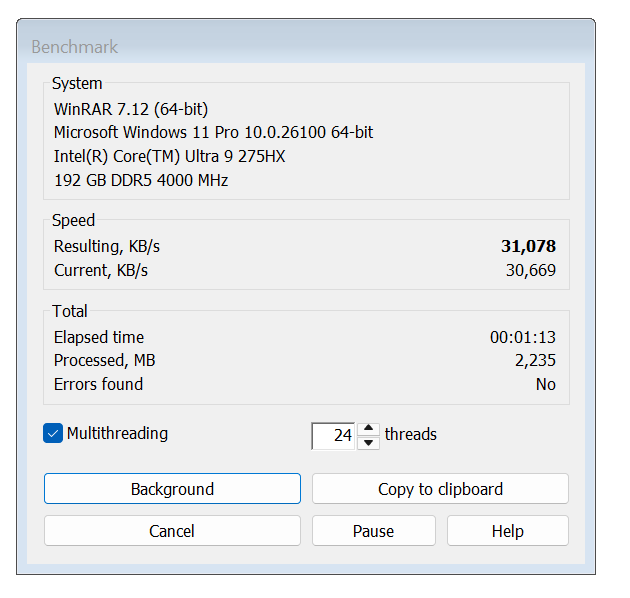Screen dimensions: 630x598
Task: Click the Errors found value No
Action: (x=546, y=384)
